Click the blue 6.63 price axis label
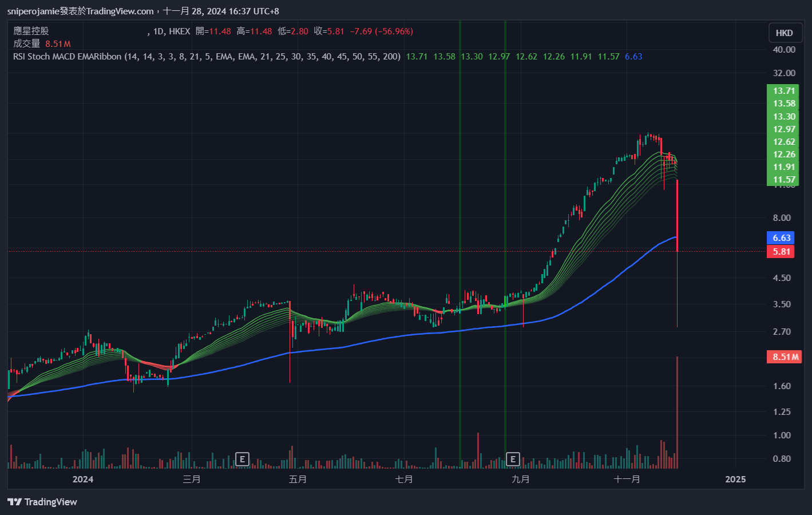The height and width of the screenshot is (515, 812). (x=781, y=237)
